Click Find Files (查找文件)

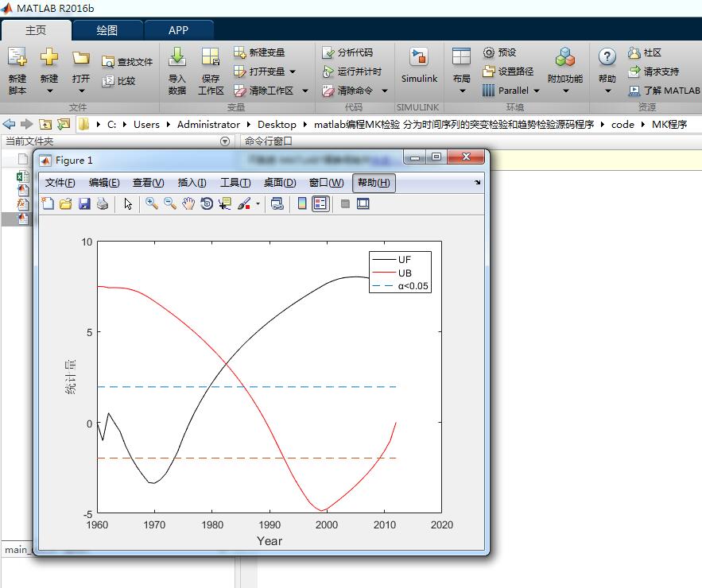pos(127,62)
